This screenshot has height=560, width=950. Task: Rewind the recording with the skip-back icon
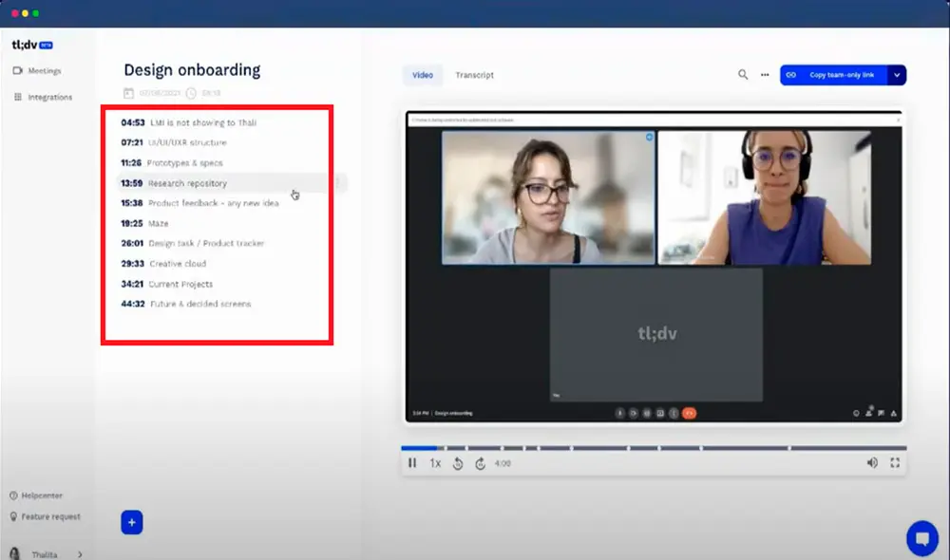pos(457,463)
